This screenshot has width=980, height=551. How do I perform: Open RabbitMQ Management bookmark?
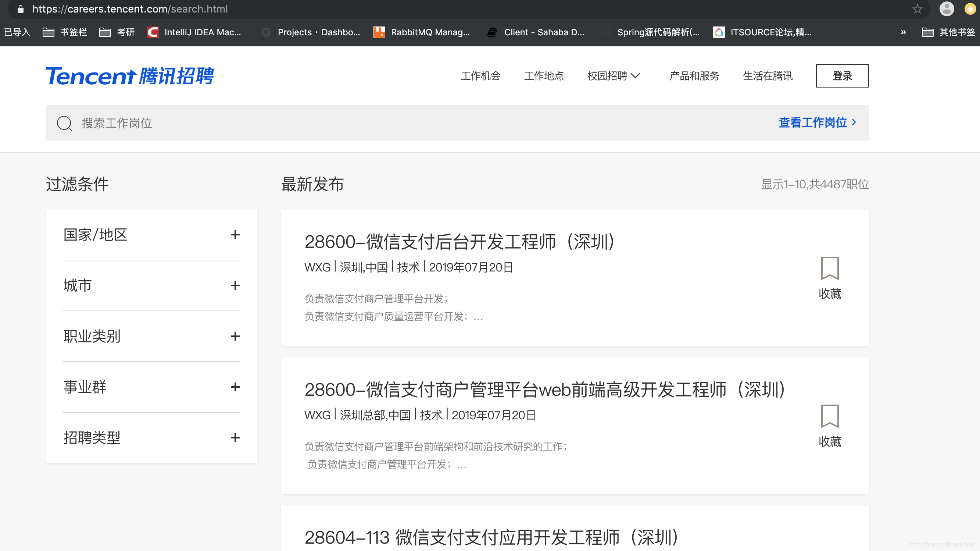(x=422, y=32)
